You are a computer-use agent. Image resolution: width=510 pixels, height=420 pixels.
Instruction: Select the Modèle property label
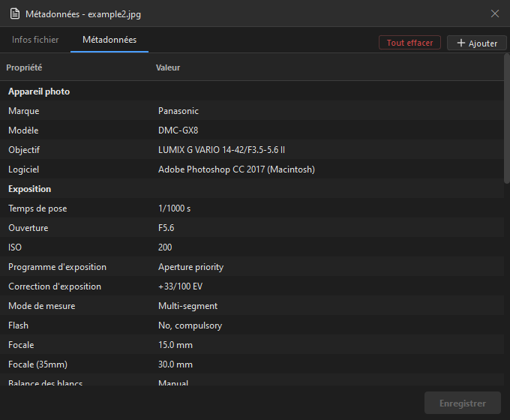click(x=23, y=130)
